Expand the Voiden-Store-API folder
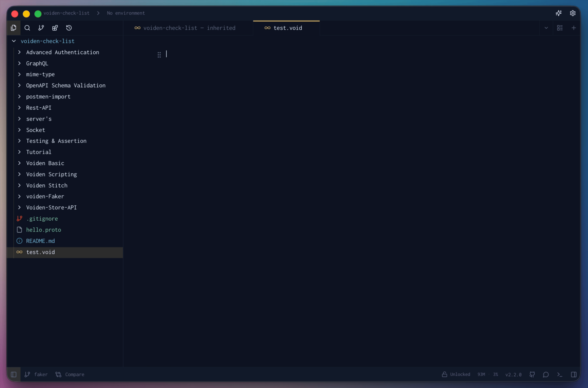 (65, 207)
